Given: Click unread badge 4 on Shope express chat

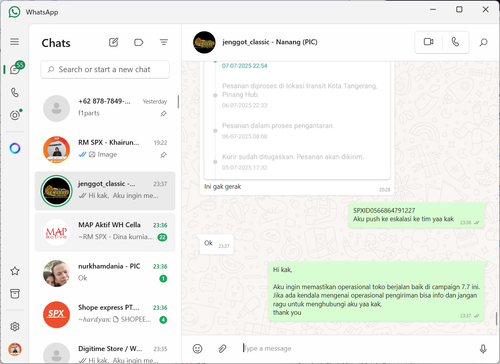Looking at the screenshot, I should (x=163, y=320).
